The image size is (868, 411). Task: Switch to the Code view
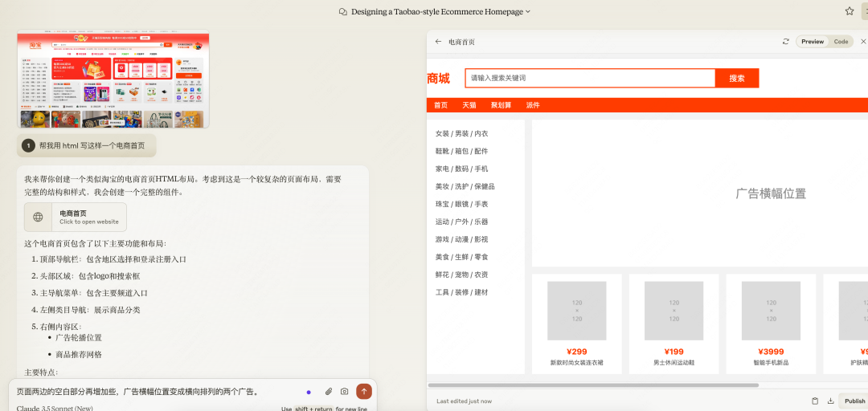pyautogui.click(x=841, y=42)
